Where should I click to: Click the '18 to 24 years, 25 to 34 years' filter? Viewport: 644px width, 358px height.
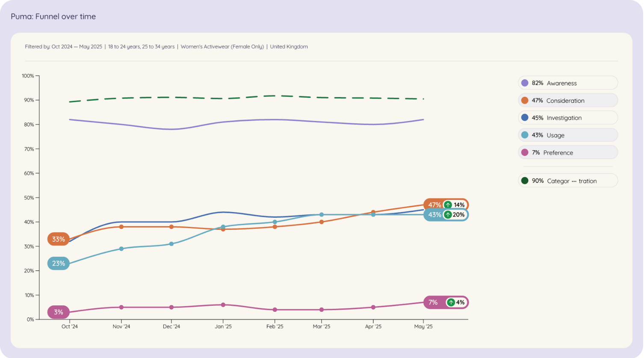tap(142, 47)
